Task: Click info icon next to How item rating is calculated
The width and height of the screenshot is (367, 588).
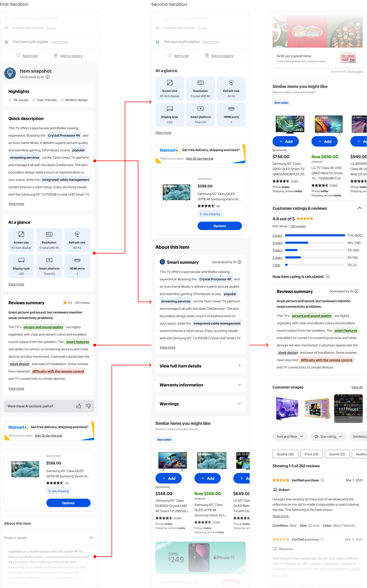Action: [328, 276]
